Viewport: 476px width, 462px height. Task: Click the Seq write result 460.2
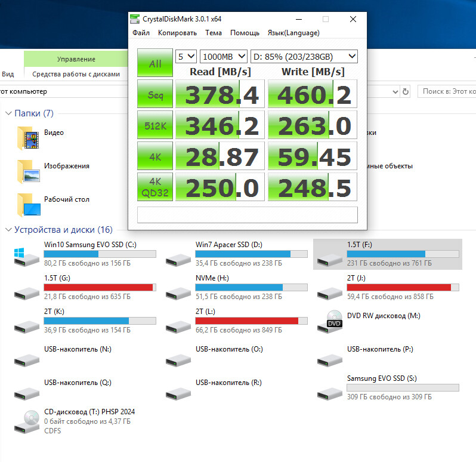313,94
